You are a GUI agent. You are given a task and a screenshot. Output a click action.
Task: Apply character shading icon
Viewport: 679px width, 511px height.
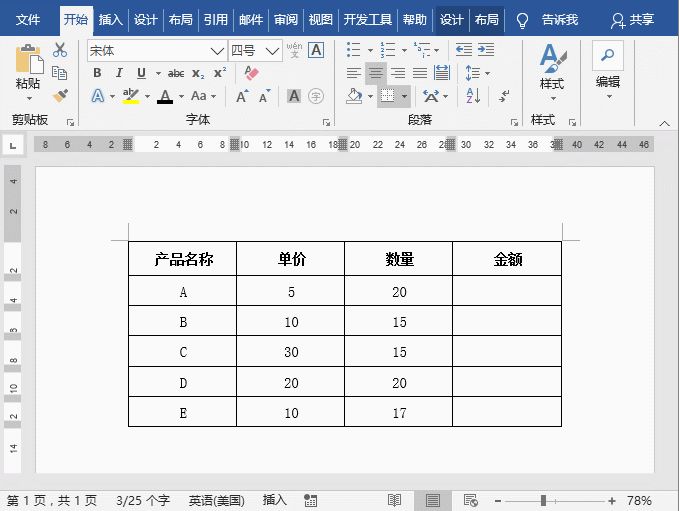pyautogui.click(x=294, y=96)
